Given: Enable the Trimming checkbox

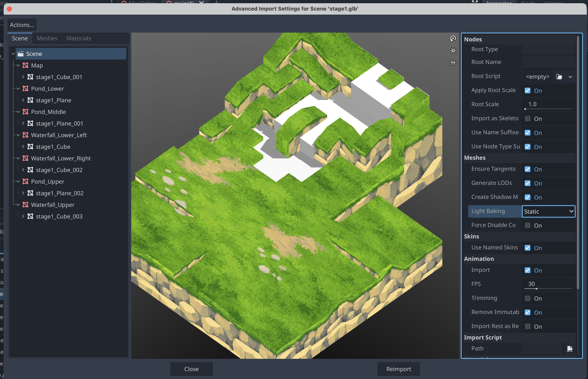Looking at the screenshot, I should click(x=527, y=298).
